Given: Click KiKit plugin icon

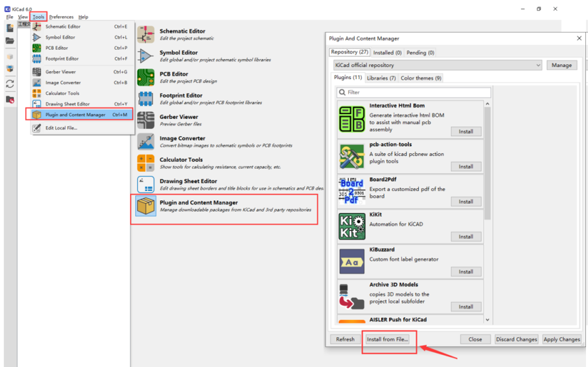Looking at the screenshot, I should (x=352, y=226).
